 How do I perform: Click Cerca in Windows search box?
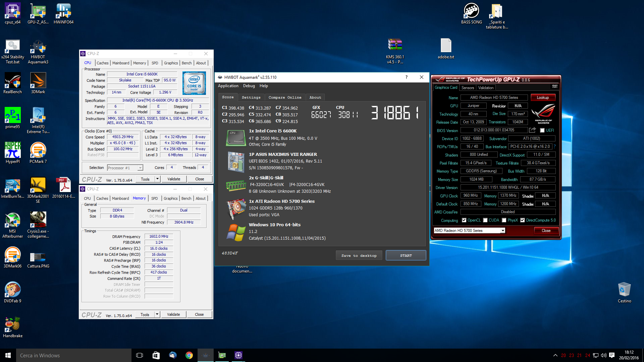pos(74,355)
